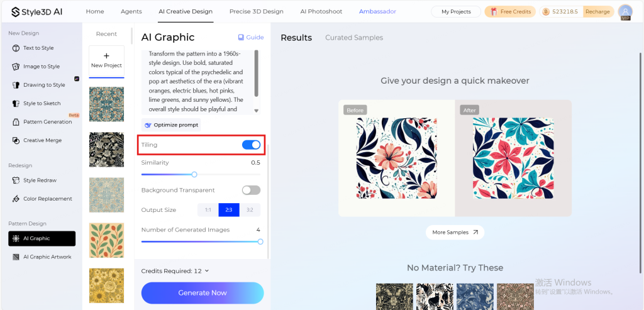The image size is (644, 310).
Task: Expand the Credits Required dropdown
Action: tap(206, 271)
